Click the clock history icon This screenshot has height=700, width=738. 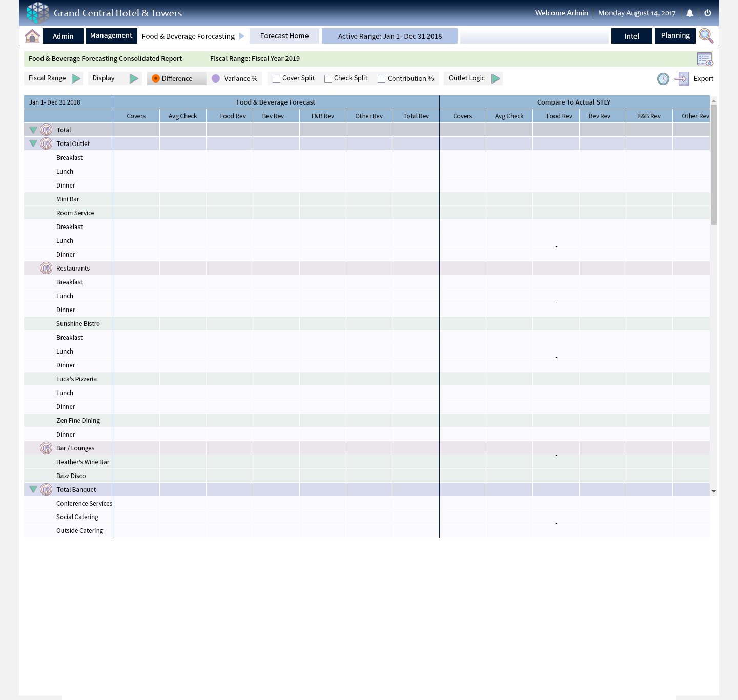click(663, 79)
